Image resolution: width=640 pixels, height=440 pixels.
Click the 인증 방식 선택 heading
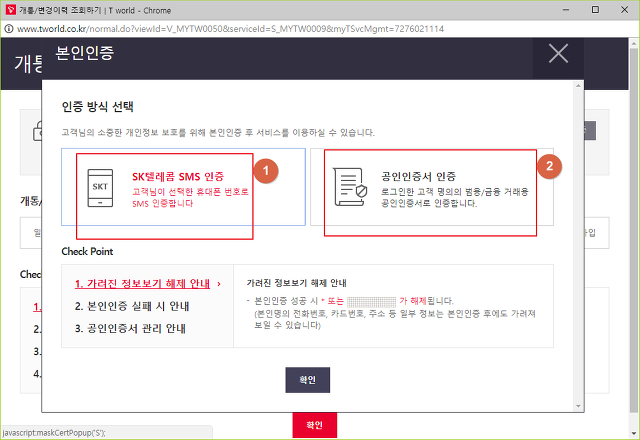98,107
